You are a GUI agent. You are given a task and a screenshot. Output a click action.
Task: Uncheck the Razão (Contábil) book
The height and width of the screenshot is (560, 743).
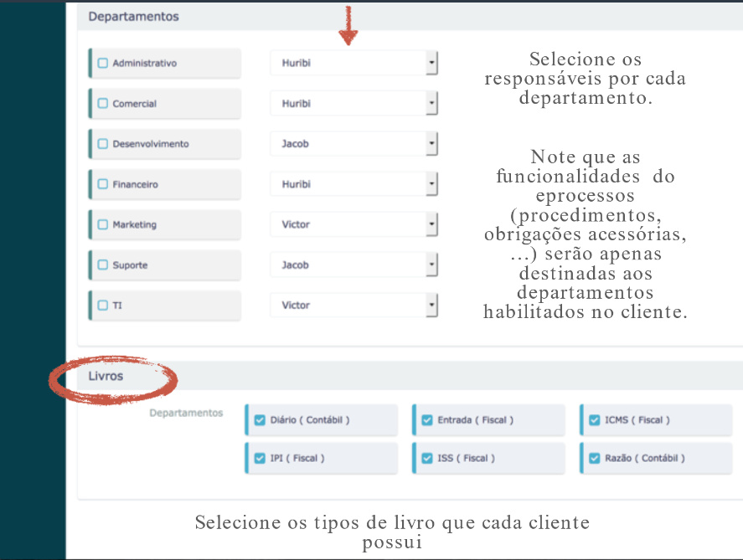595,459
